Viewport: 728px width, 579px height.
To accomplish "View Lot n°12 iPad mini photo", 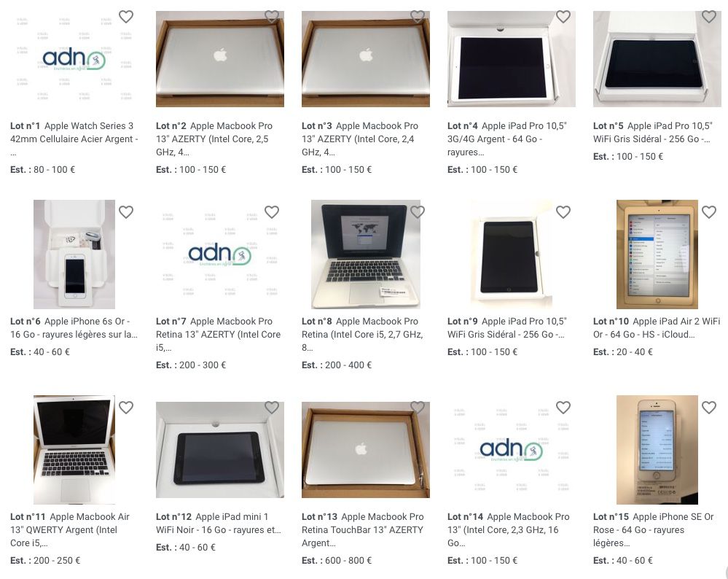I will tap(220, 450).
